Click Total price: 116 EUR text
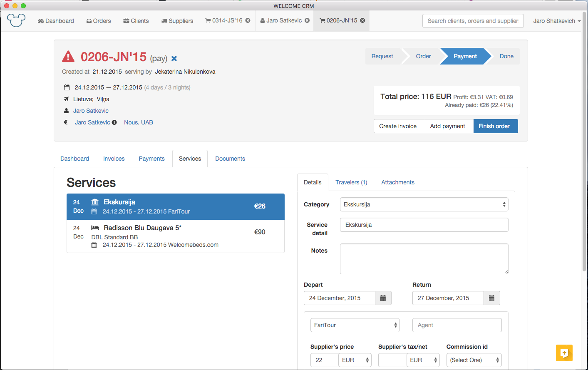 pos(416,97)
